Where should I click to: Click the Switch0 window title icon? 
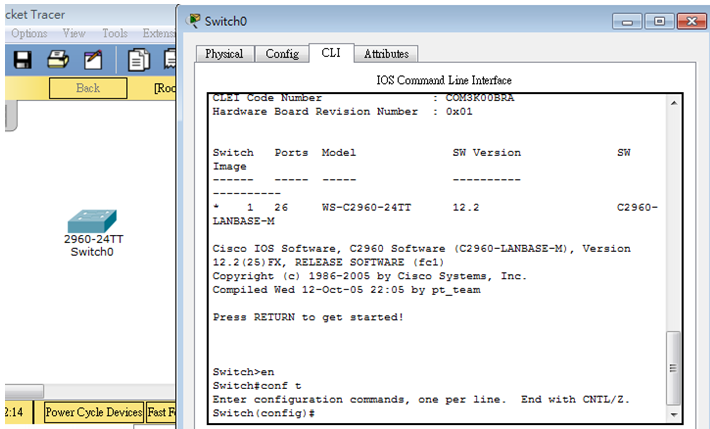194,21
